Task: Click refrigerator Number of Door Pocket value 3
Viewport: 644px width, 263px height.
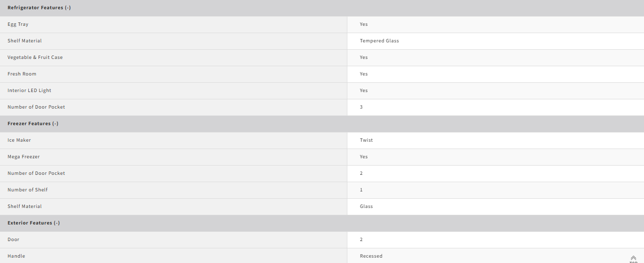Action: [x=362, y=107]
